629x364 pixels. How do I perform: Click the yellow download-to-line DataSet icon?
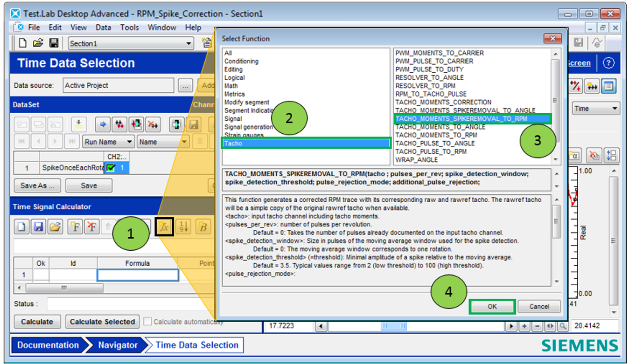click(x=79, y=124)
